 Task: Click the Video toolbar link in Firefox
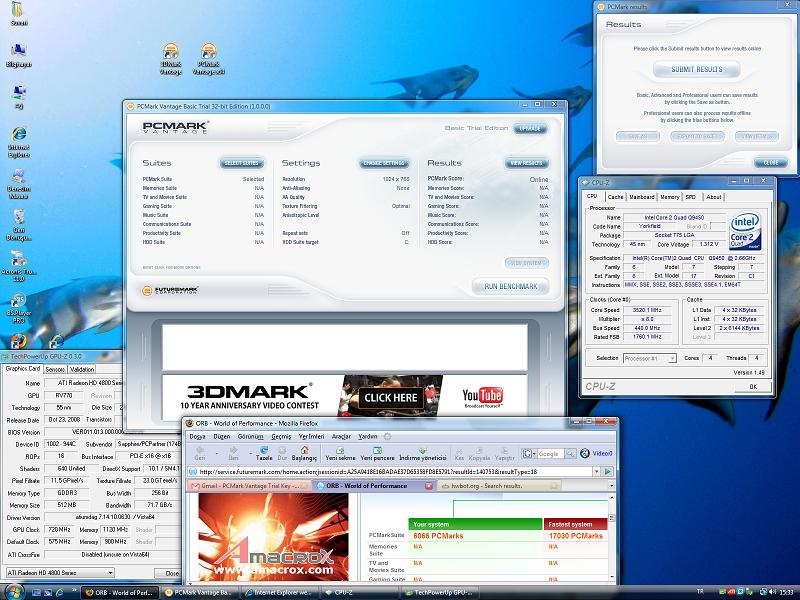(x=597, y=453)
